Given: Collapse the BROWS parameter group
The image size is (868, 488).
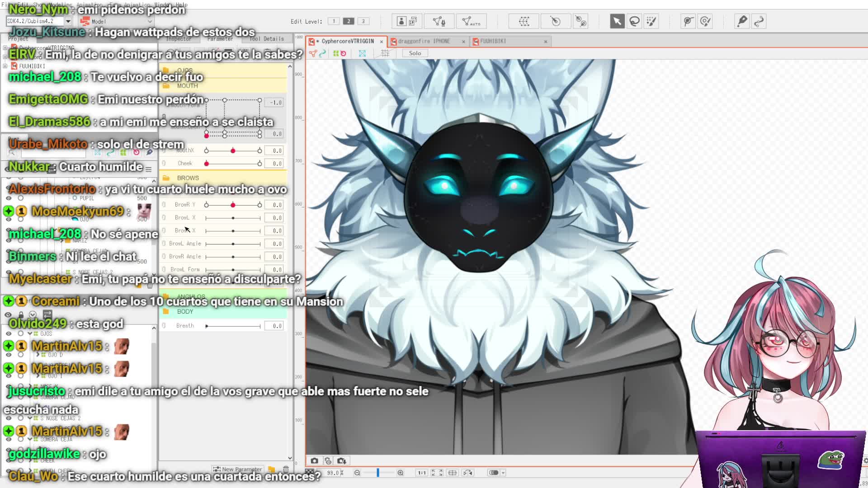Looking at the screenshot, I should (165, 178).
